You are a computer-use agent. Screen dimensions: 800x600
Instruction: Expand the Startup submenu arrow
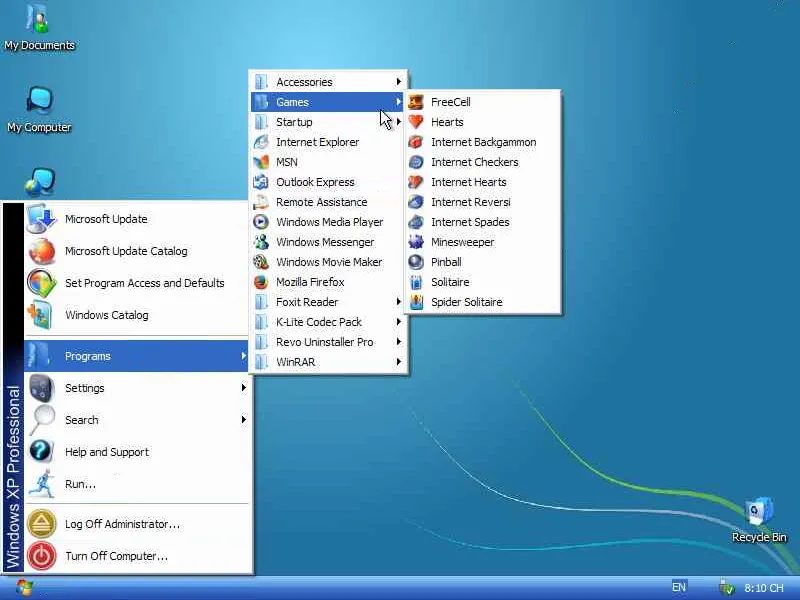398,122
